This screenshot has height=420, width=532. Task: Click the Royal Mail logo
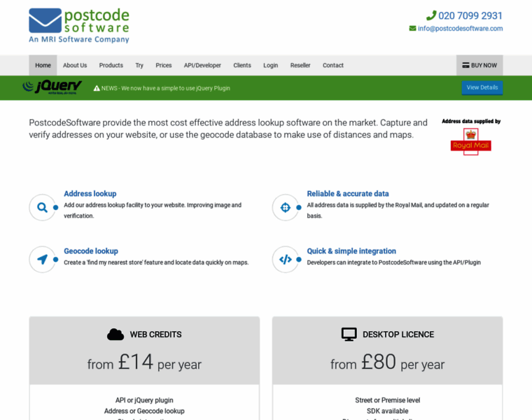coord(470,142)
